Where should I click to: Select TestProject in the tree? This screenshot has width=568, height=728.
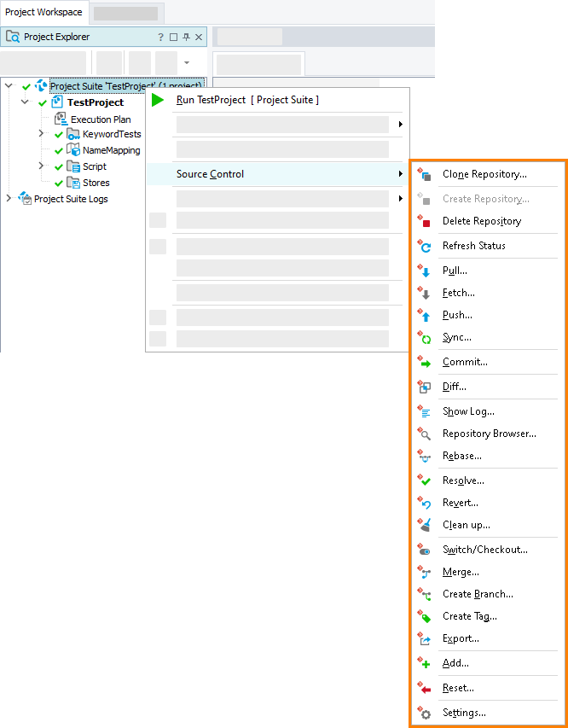tap(96, 102)
